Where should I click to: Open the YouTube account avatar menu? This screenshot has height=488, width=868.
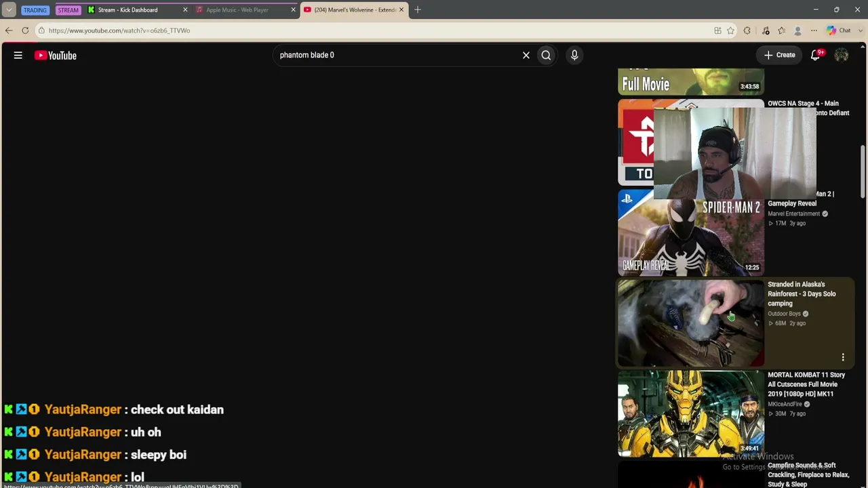point(842,56)
